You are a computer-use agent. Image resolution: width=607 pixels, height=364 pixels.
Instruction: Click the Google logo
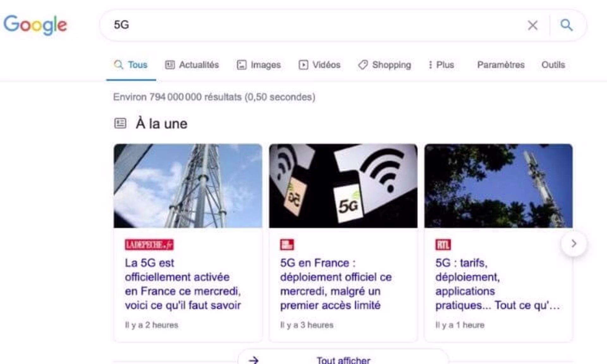35,25
